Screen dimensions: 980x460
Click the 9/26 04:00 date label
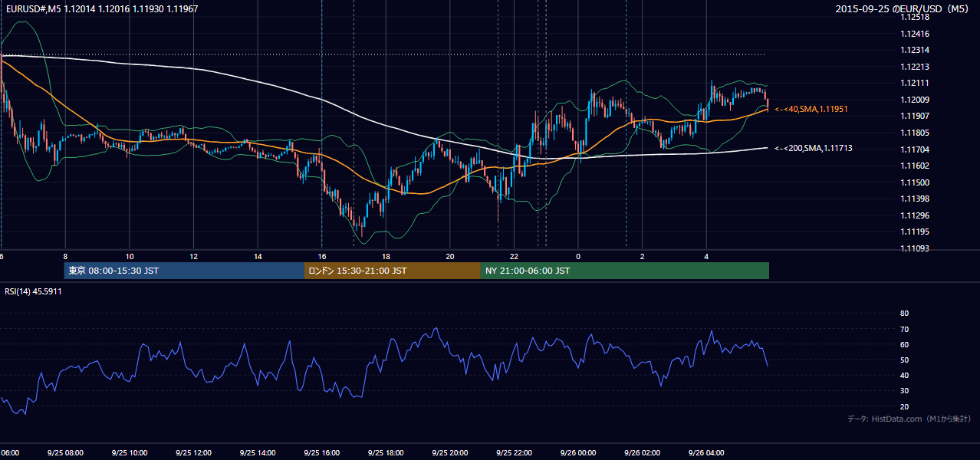706,453
